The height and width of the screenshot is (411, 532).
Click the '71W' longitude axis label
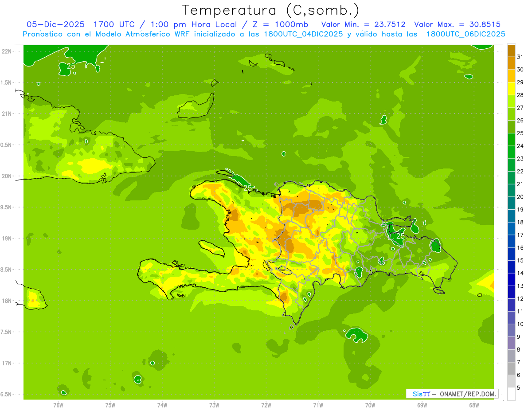(x=318, y=405)
